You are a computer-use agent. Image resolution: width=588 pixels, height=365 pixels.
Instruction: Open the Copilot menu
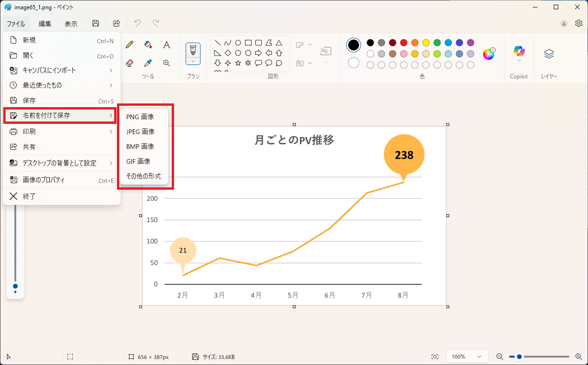519,53
